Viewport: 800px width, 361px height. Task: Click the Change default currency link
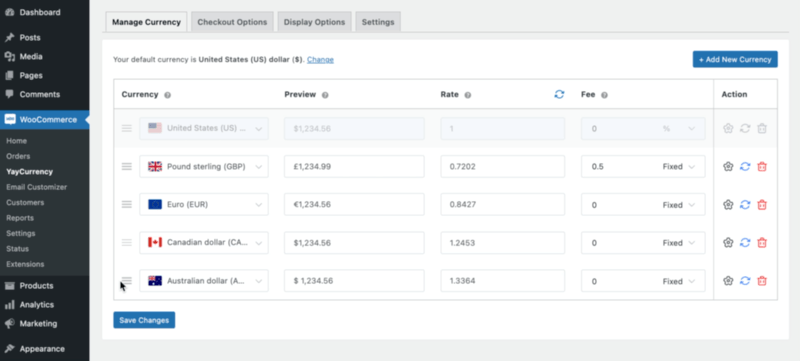(x=320, y=60)
